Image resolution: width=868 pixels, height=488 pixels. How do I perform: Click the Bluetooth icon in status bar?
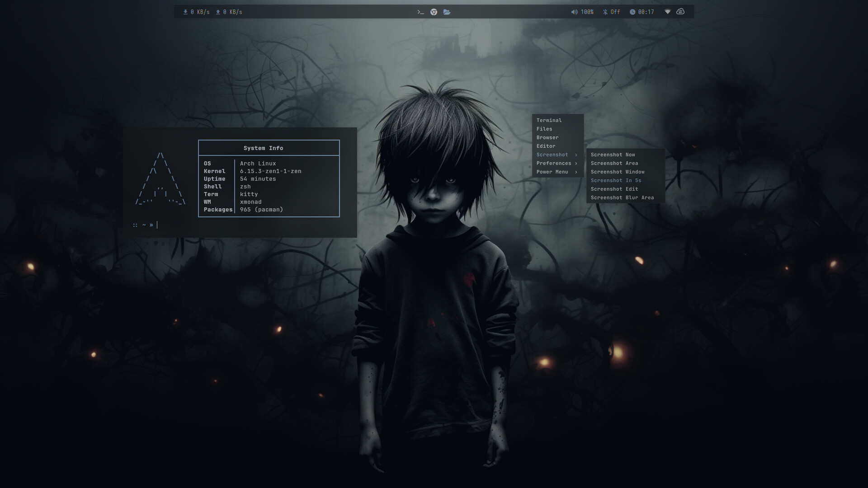tap(605, 12)
